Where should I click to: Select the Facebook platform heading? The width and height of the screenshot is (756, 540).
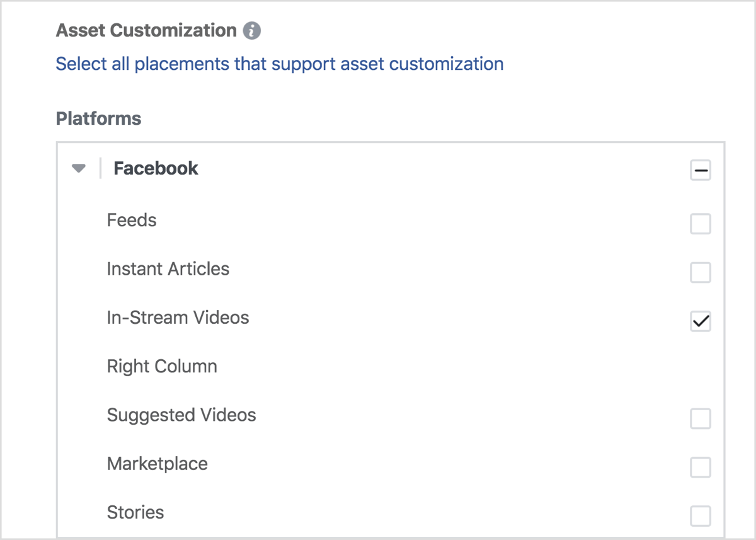[155, 168]
